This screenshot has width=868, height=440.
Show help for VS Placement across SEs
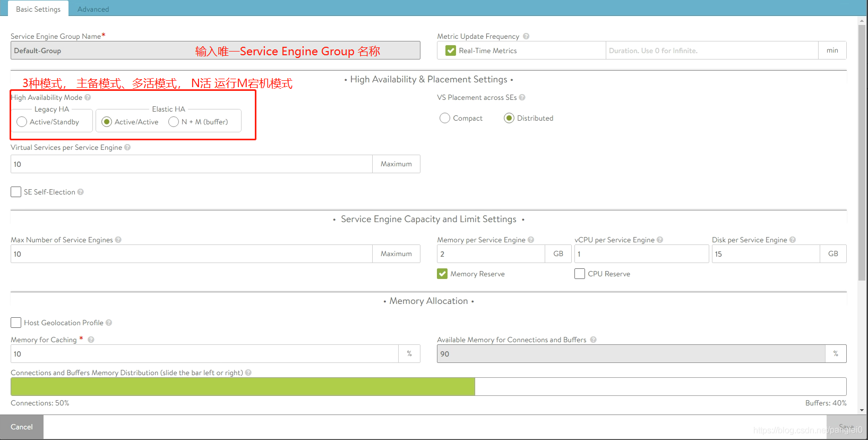coord(522,97)
